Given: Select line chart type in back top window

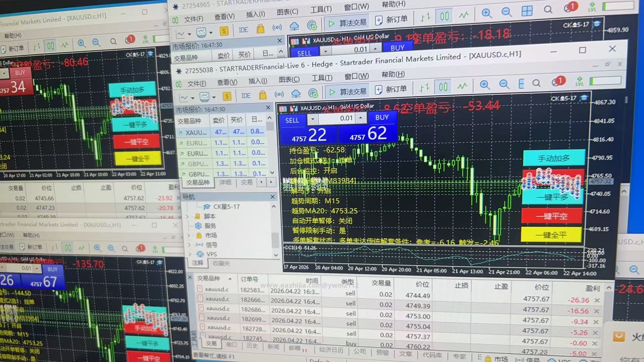Looking at the screenshot, I should click(x=464, y=15).
